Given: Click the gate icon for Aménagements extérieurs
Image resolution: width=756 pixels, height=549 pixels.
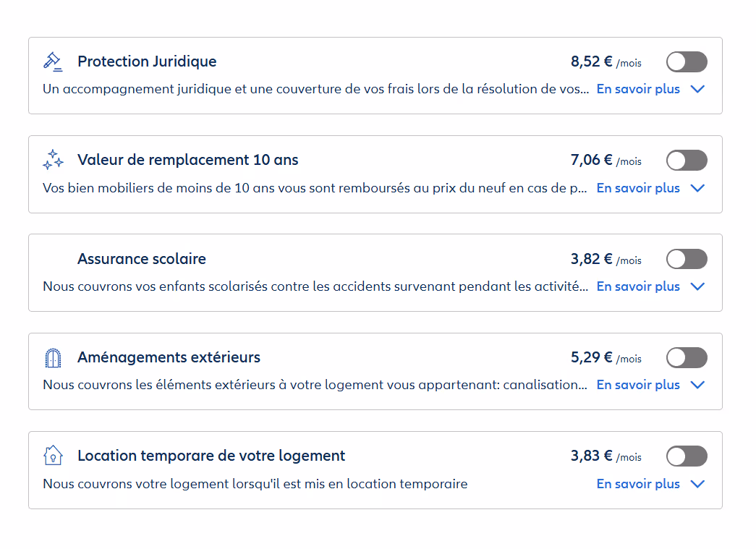Looking at the screenshot, I should (53, 357).
